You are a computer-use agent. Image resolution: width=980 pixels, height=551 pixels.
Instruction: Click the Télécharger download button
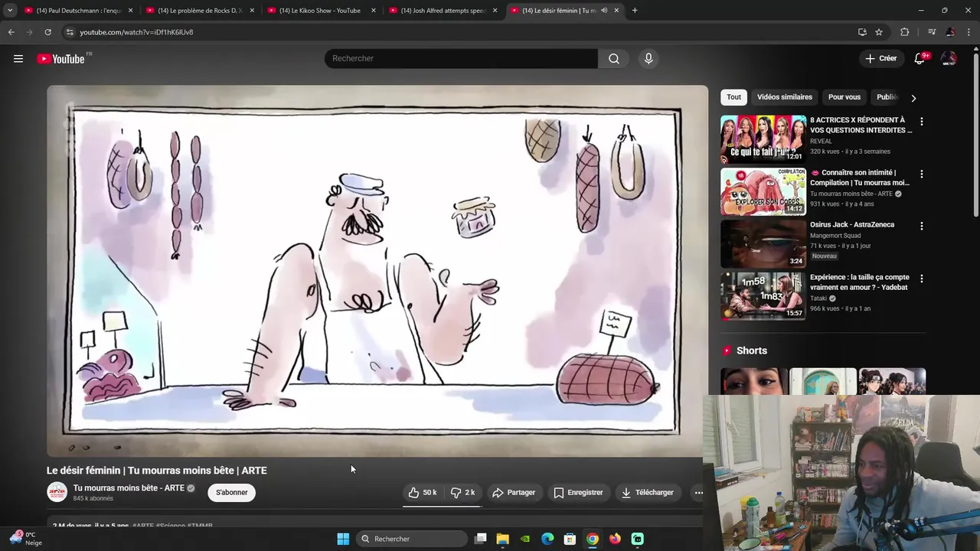[647, 493]
